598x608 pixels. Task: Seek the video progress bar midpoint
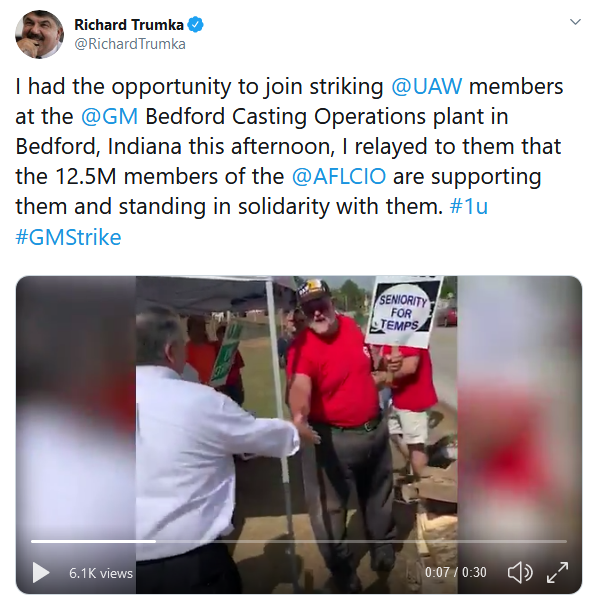coord(299,541)
